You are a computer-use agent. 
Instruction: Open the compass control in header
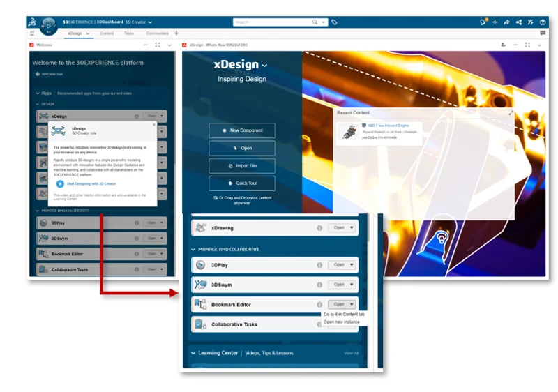[x=49, y=26]
